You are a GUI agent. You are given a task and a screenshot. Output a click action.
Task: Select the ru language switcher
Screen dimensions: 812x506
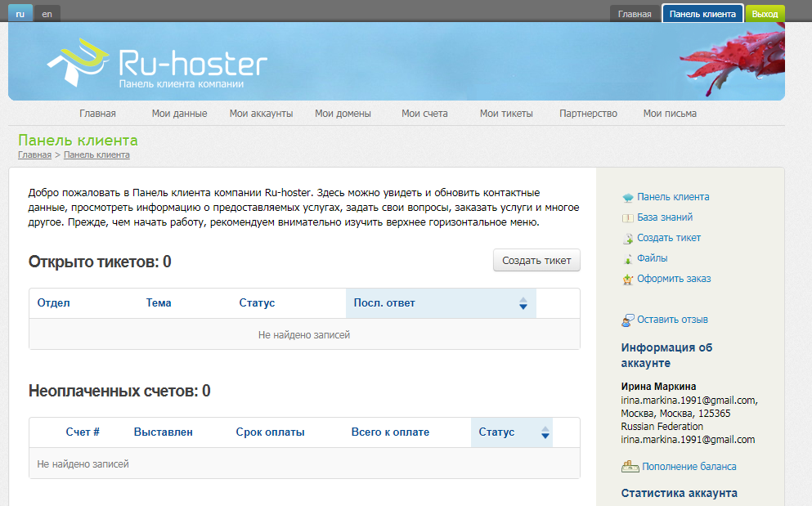click(19, 13)
